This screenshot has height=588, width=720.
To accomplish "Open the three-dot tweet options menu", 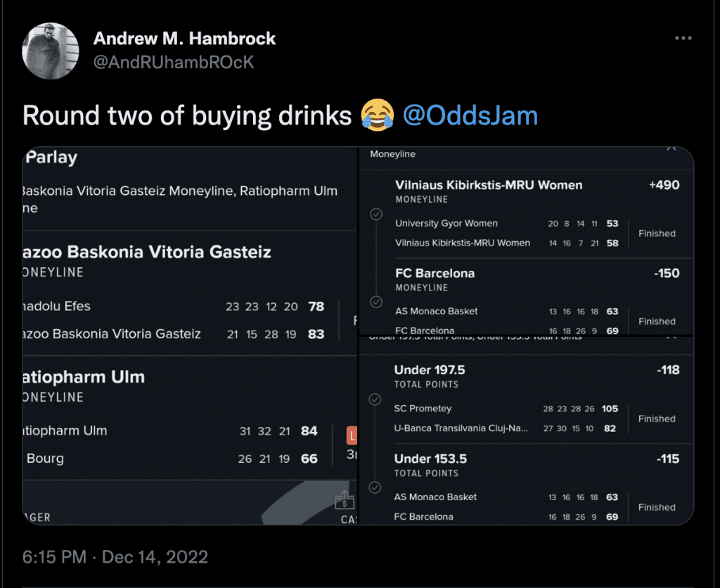I will click(683, 38).
